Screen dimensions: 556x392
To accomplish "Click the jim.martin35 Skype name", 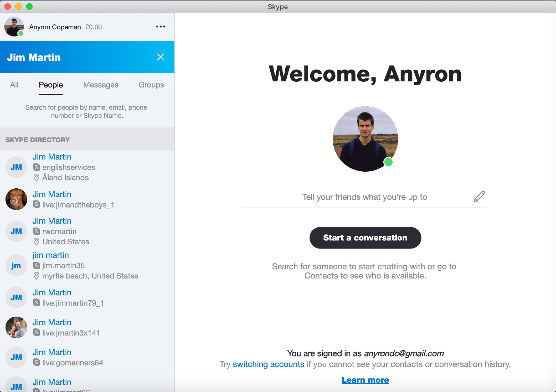I will [64, 266].
